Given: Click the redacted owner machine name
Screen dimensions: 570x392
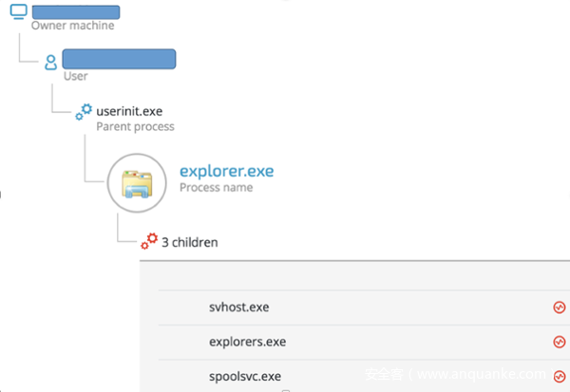Looking at the screenshot, I should point(75,12).
